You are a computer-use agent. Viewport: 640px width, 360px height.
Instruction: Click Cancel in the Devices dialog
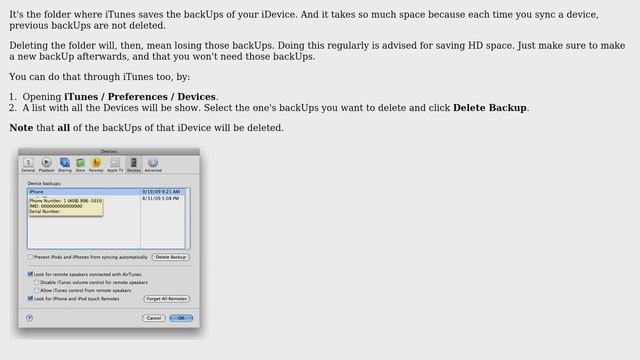(x=154, y=318)
